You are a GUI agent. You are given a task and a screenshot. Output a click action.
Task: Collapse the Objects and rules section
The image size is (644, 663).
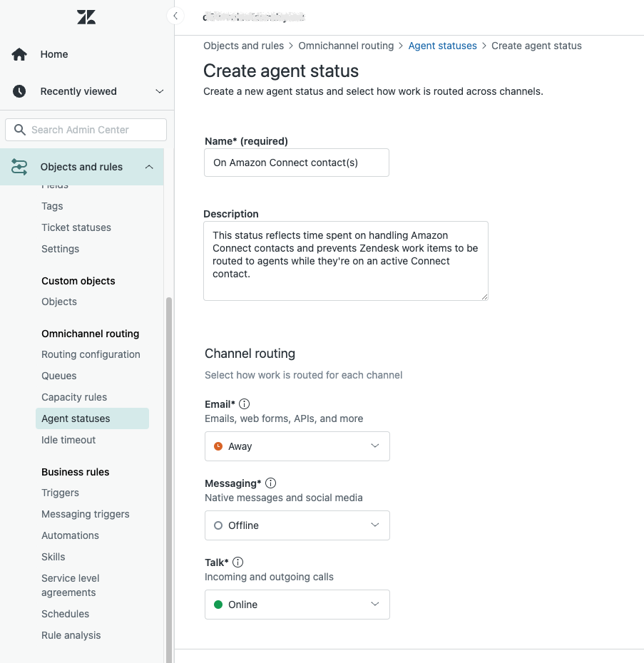point(149,166)
